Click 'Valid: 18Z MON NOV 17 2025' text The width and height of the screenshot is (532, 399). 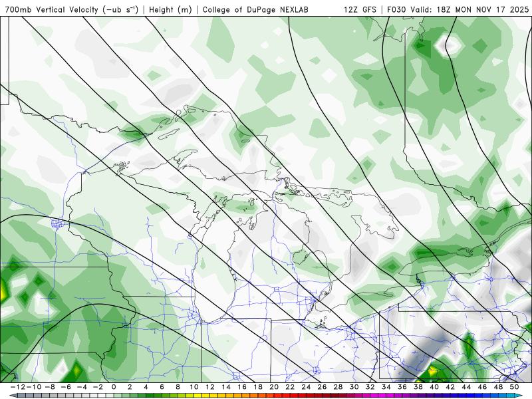[469, 9]
